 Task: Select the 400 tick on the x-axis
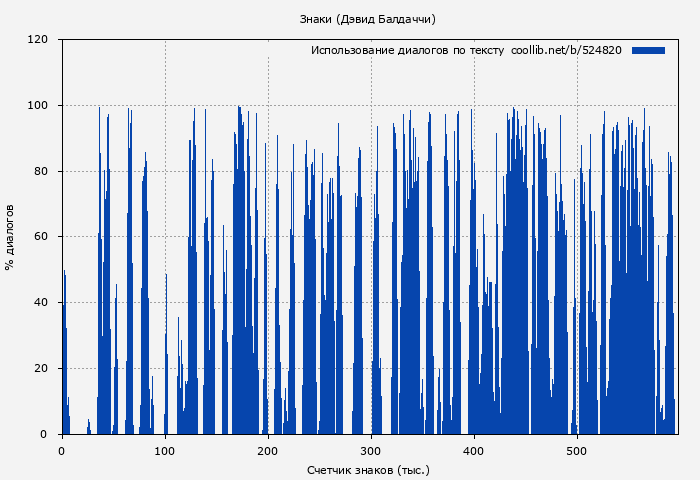point(474,451)
